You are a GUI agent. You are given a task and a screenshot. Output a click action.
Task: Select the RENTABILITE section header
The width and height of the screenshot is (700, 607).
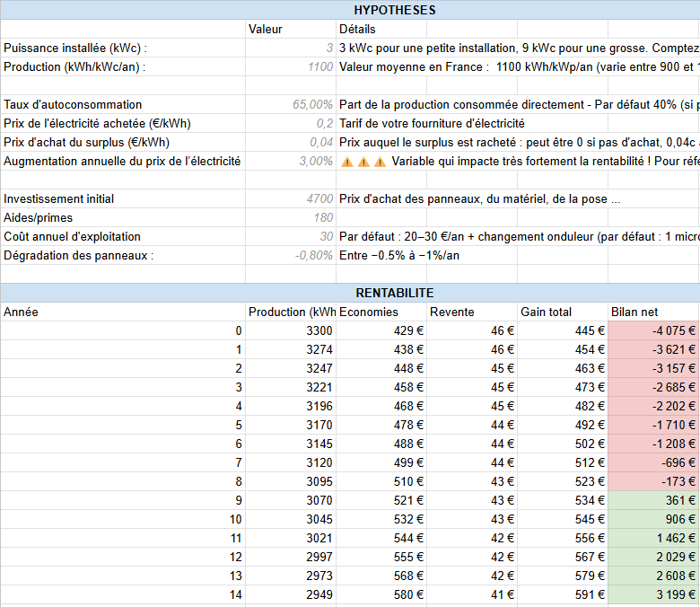pyautogui.click(x=395, y=293)
